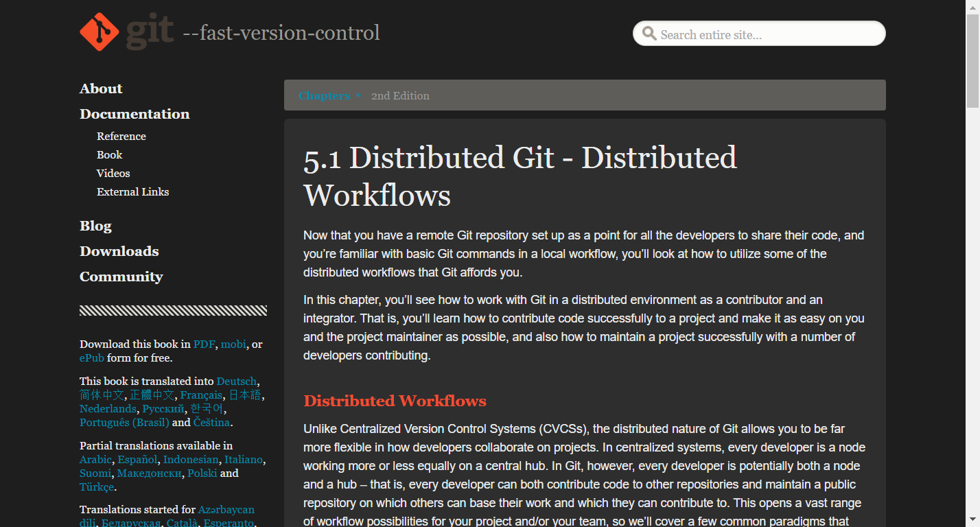980x527 pixels.
Task: Download the mobi version of the book
Action: [233, 344]
